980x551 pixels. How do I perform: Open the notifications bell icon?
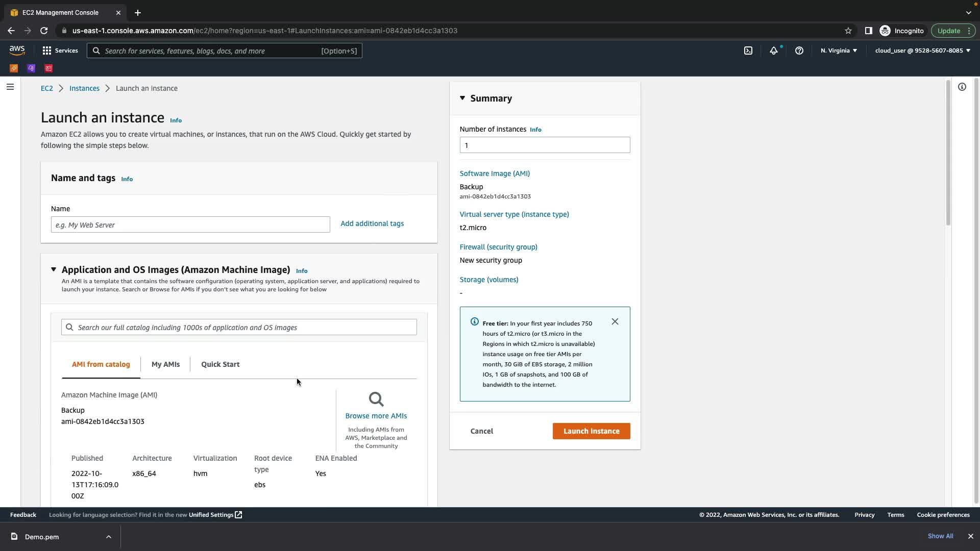(774, 51)
